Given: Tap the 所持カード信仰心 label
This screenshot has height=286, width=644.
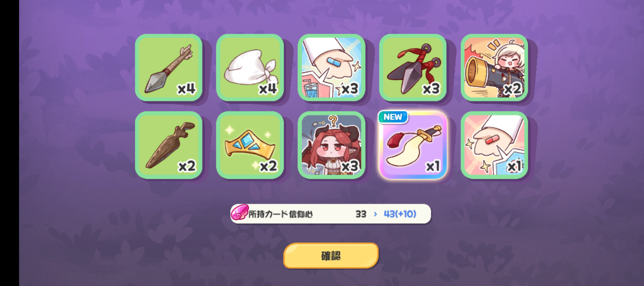Looking at the screenshot, I should [x=280, y=214].
